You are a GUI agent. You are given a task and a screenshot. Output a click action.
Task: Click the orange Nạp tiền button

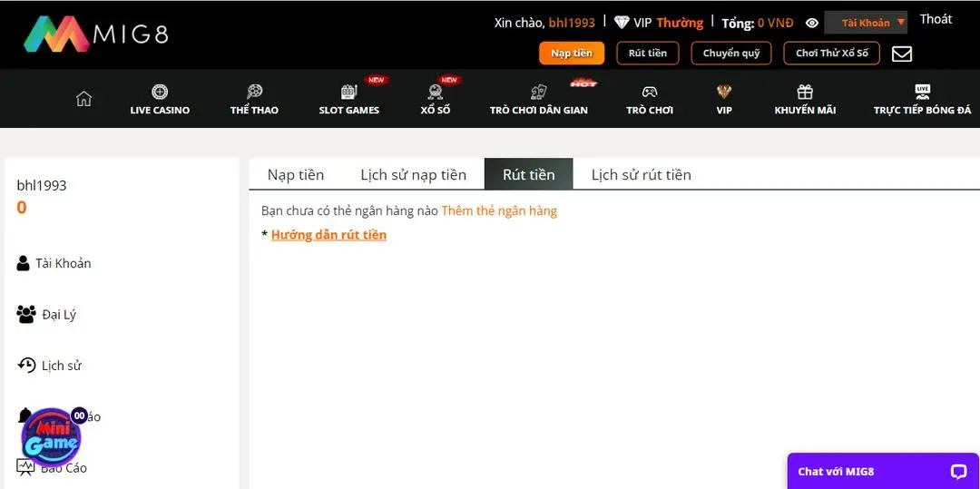[572, 54]
